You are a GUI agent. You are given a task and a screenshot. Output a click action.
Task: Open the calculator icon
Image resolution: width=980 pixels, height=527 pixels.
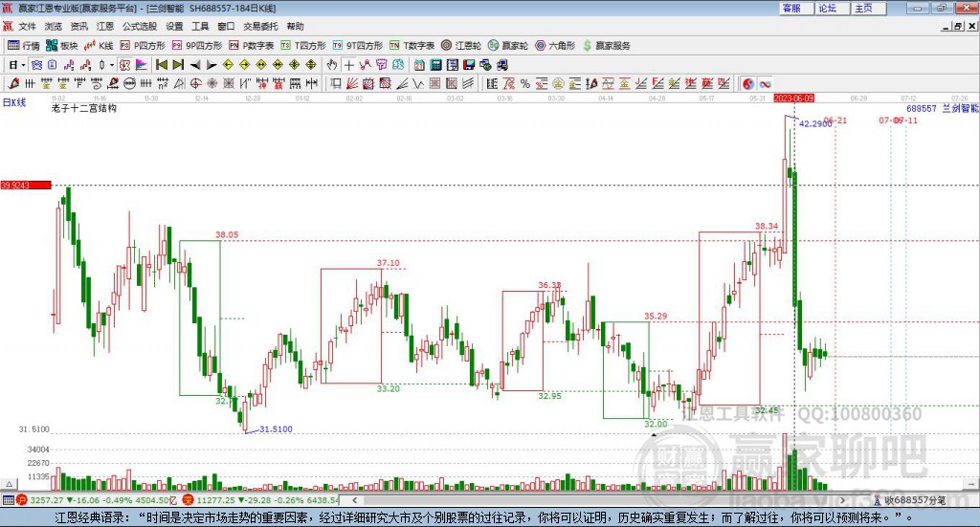435,65
